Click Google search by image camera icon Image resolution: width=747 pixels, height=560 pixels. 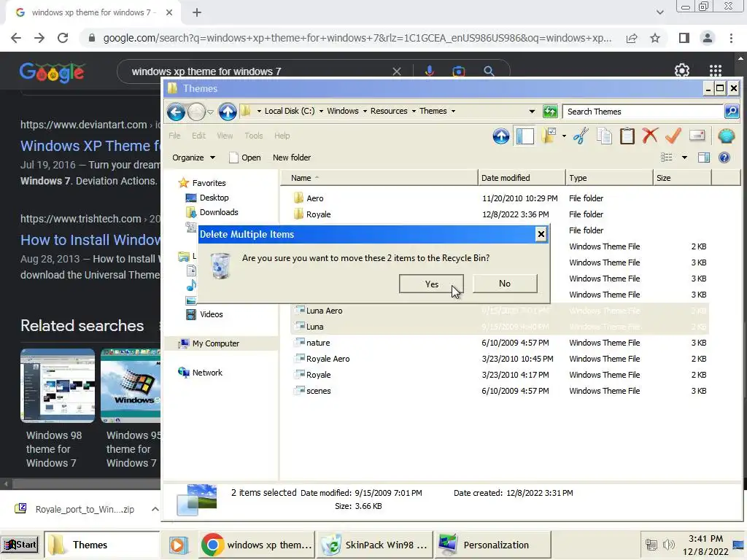coord(458,71)
